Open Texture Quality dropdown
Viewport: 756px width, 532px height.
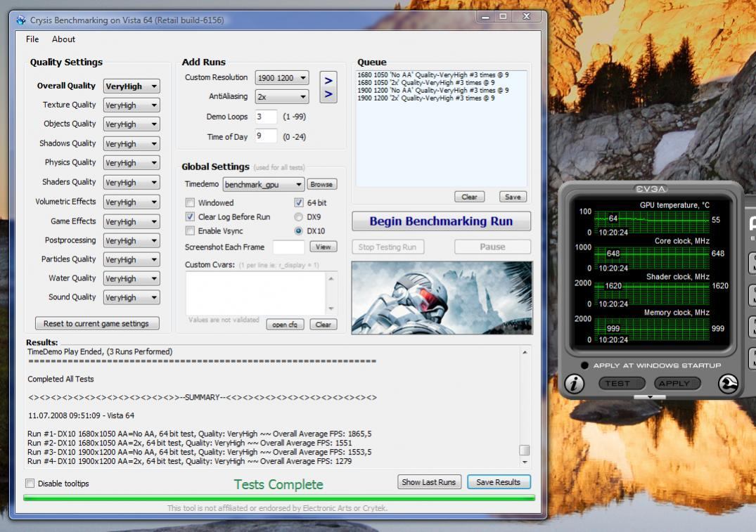click(x=132, y=105)
